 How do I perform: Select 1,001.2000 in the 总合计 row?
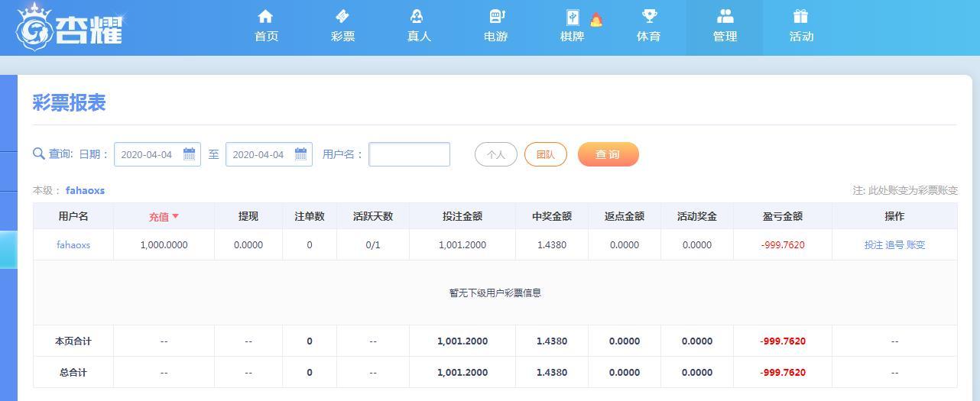click(462, 373)
